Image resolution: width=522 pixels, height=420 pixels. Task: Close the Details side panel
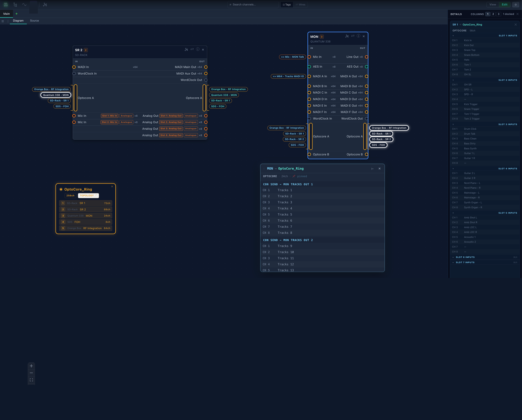tap(518, 14)
